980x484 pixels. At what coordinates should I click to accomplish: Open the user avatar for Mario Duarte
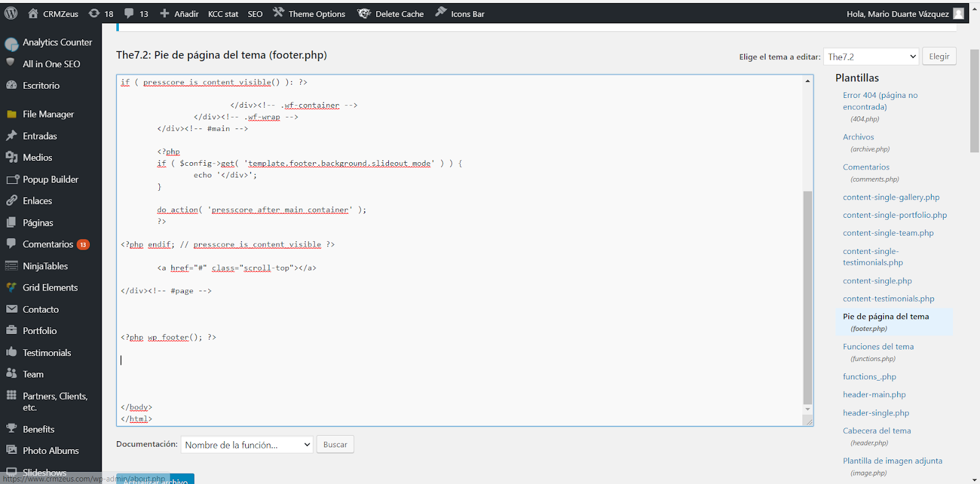959,13
